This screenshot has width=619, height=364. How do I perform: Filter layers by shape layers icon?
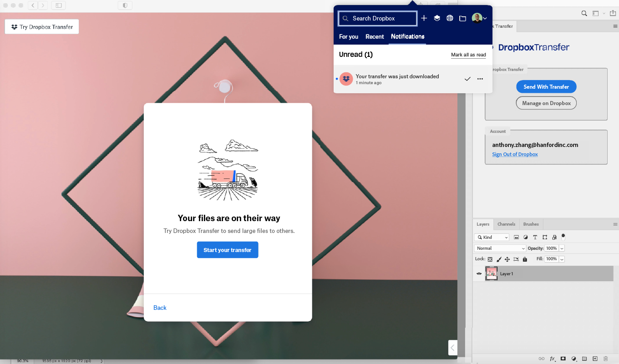click(x=544, y=237)
